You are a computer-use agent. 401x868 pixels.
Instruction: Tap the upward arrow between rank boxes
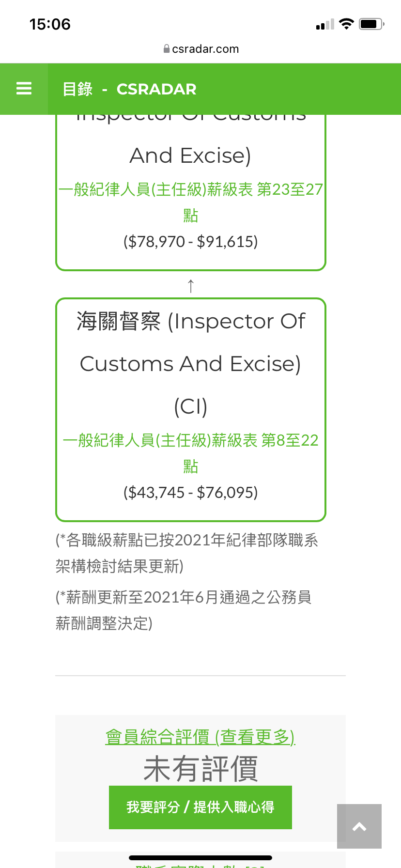click(191, 285)
